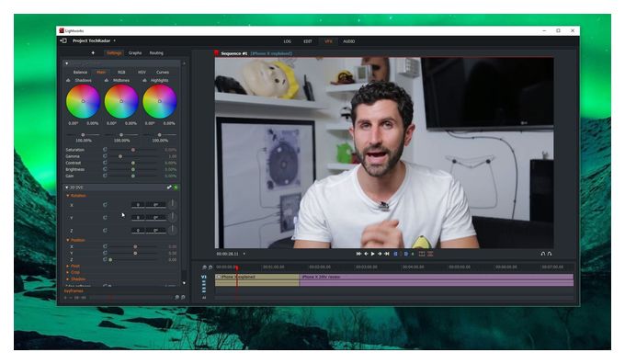This screenshot has width=625, height=364.
Task: Click the plus icon to add an effect
Action: pos(93,52)
